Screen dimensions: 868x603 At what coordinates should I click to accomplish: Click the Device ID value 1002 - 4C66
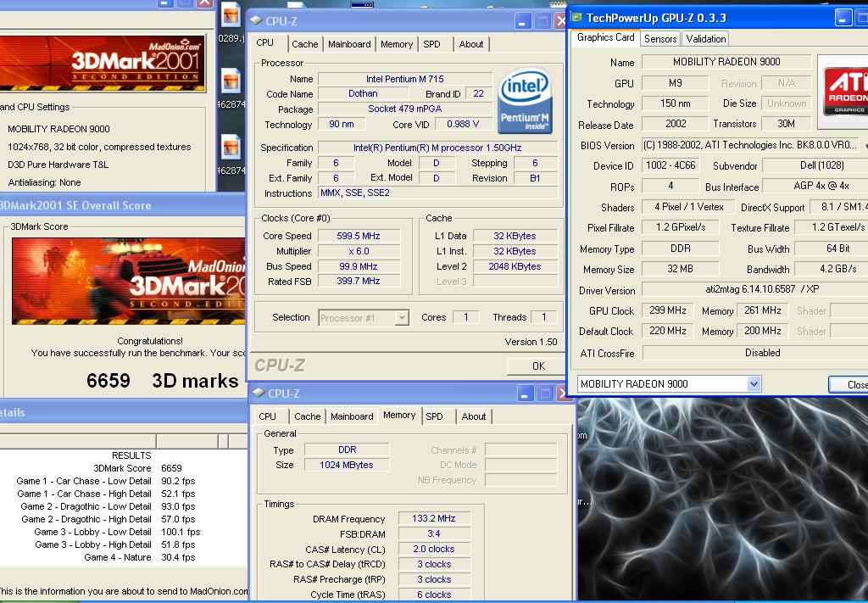[x=671, y=165]
